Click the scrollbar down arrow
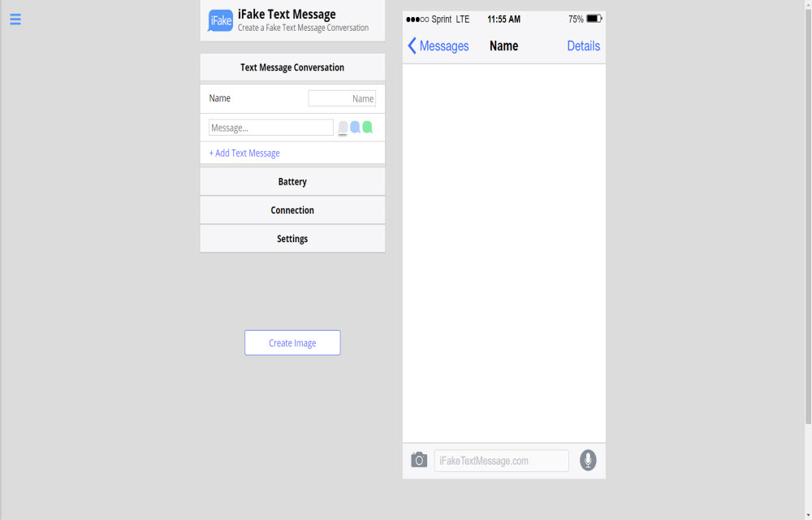Image resolution: width=812 pixels, height=520 pixels. tap(808, 515)
